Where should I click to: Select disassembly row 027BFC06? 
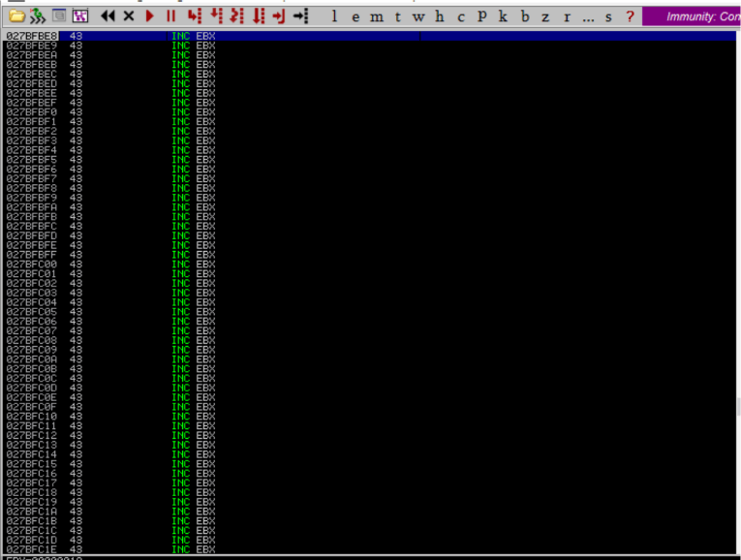[x=370, y=322]
